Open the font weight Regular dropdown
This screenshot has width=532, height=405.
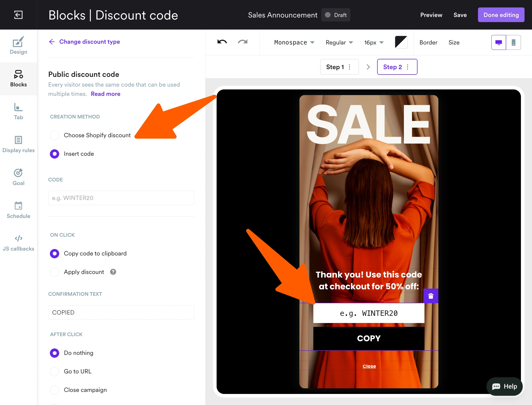[339, 42]
